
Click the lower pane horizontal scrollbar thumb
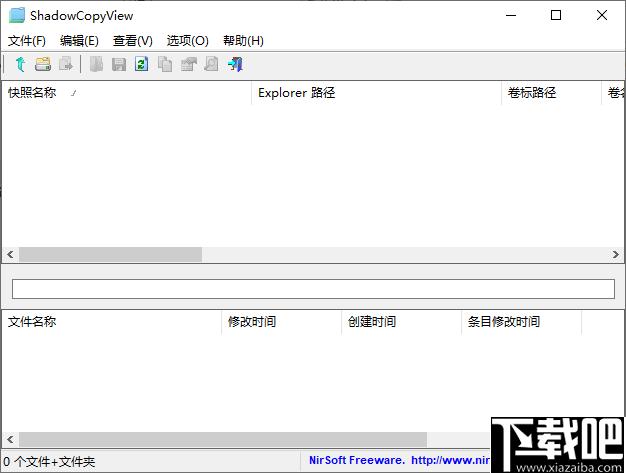click(223, 439)
